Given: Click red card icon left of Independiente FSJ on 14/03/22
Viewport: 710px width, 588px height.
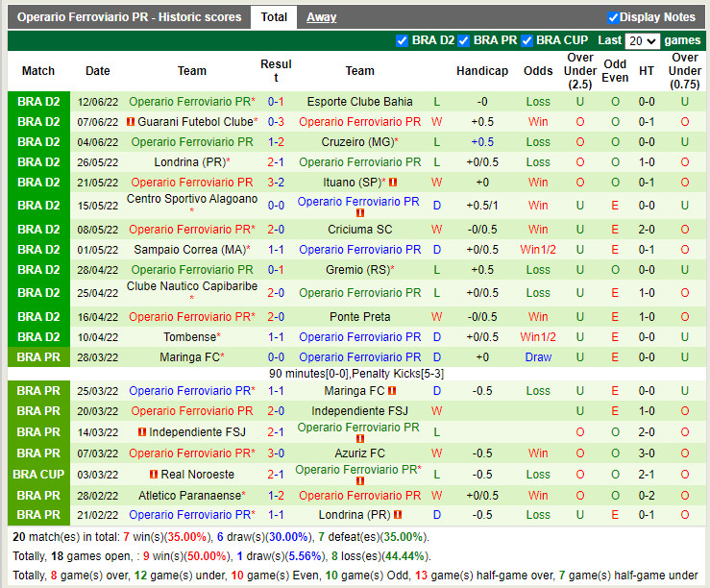Looking at the screenshot, I should point(142,432).
